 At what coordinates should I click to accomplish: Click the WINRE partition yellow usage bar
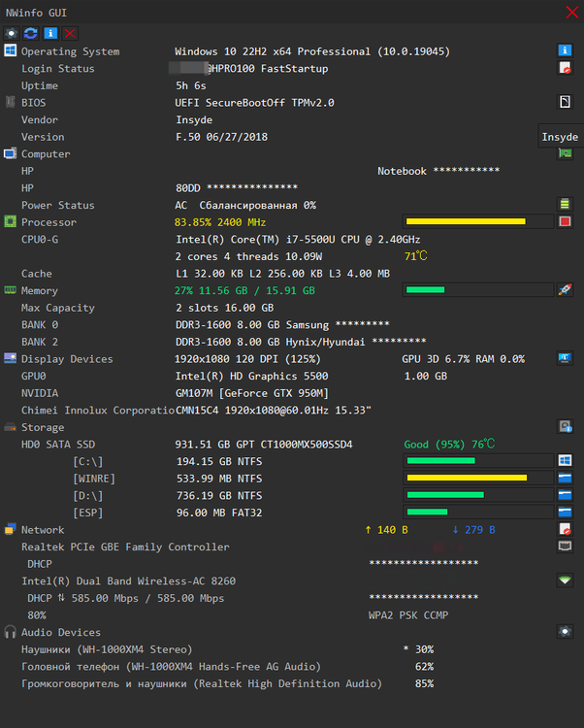(x=478, y=478)
